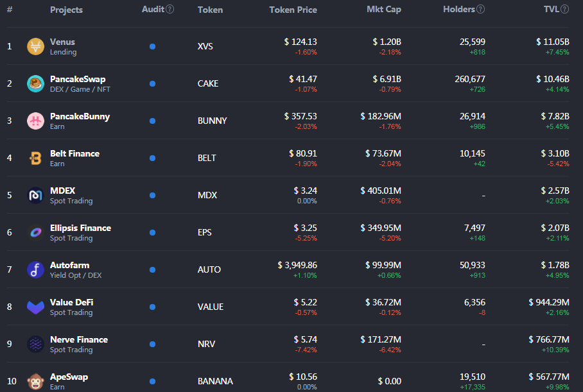This screenshot has width=583, height=392.
Task: Click the $ 944.29M TVL value
Action: point(549,302)
